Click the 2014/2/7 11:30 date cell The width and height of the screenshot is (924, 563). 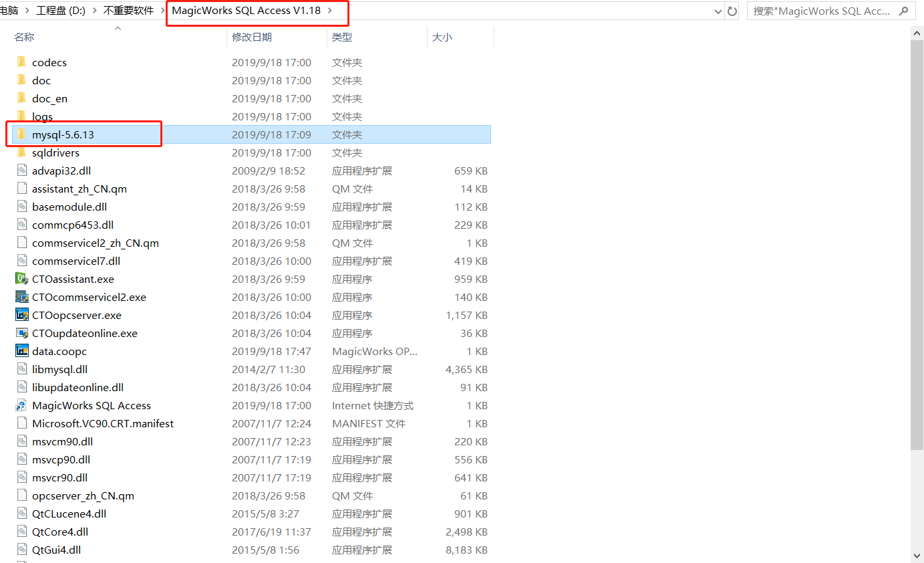269,369
